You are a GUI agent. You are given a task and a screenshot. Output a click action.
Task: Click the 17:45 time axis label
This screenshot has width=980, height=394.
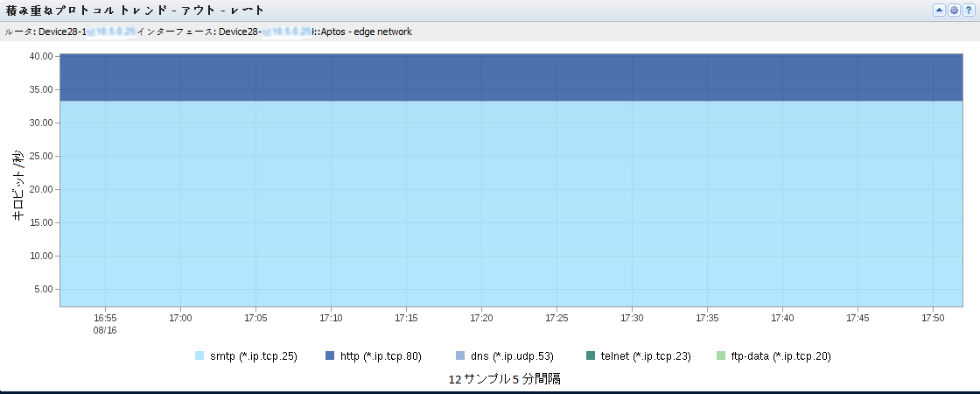coord(857,319)
